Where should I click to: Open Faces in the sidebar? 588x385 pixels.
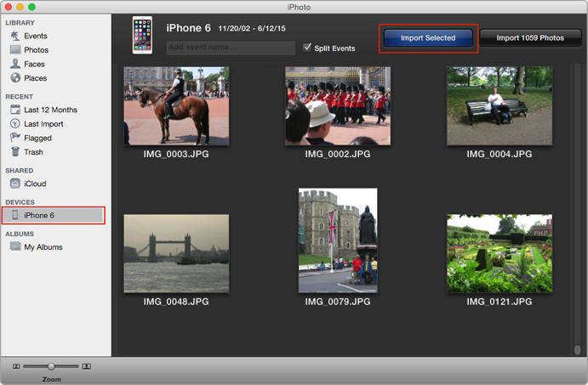pyautogui.click(x=34, y=64)
